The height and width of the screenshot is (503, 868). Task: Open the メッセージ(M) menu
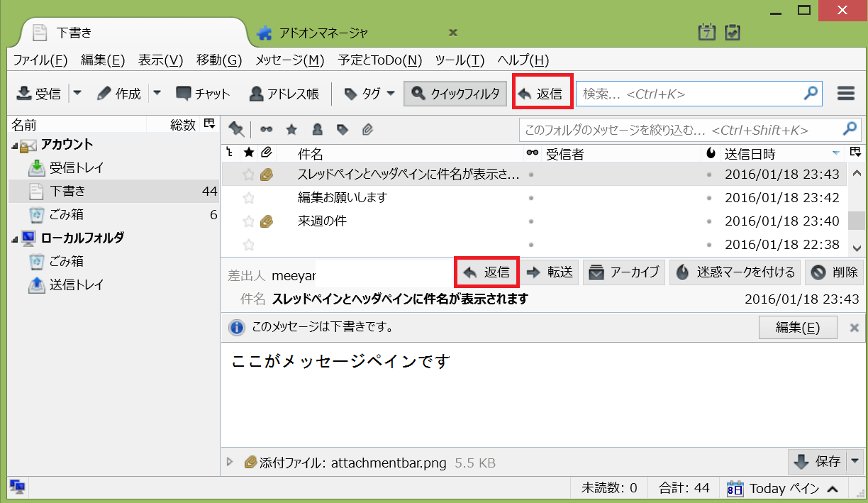tap(289, 60)
